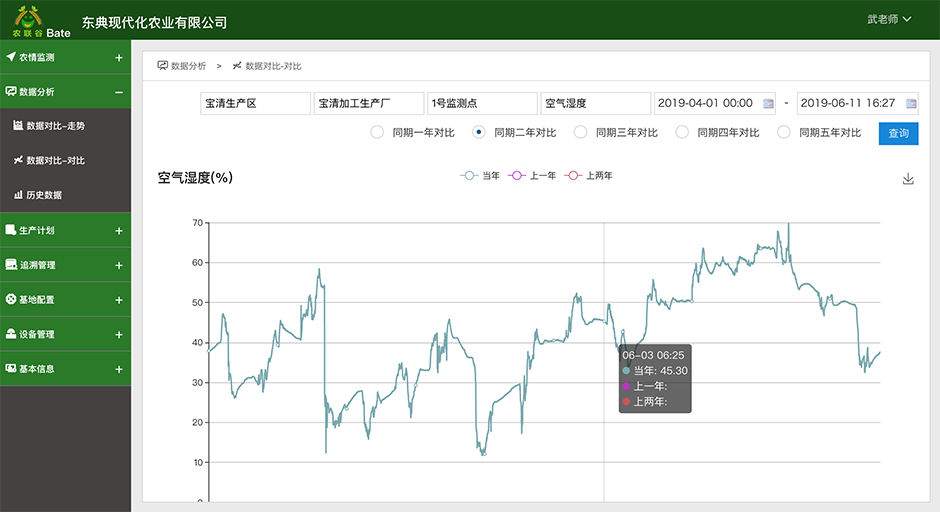Select 同期五年对比 radio option
Screen dimensions: 940x512
(784, 132)
